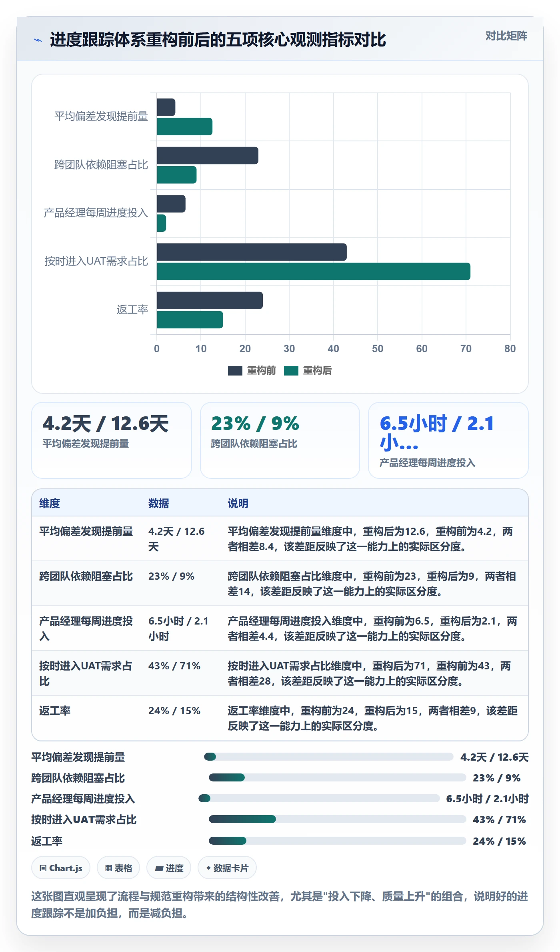Click the 重构后 bar for 产品经理每周进度投入
560x952 pixels.
pos(161,223)
